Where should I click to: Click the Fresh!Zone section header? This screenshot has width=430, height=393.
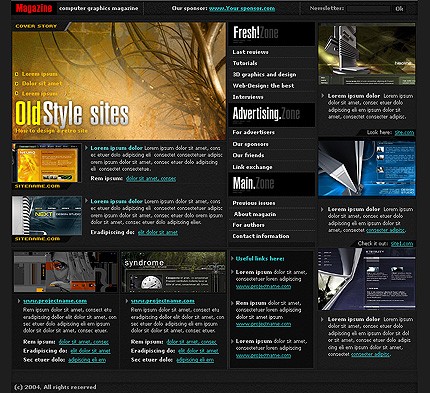click(272, 34)
